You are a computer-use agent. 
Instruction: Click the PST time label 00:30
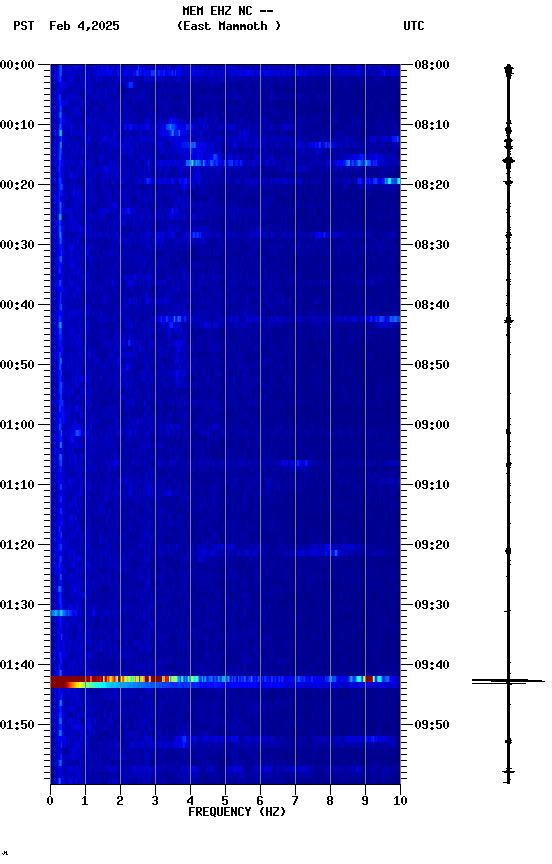(17, 245)
